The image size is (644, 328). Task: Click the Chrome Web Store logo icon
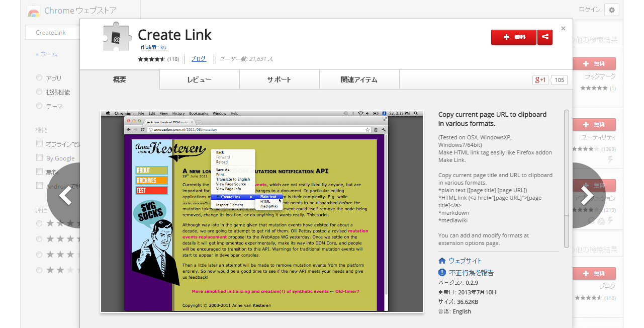coord(34,11)
